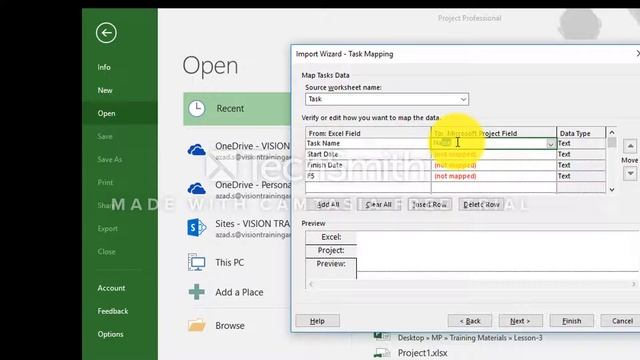Click the Cancel button
Image resolution: width=640 pixels, height=360 pixels.
(621, 321)
